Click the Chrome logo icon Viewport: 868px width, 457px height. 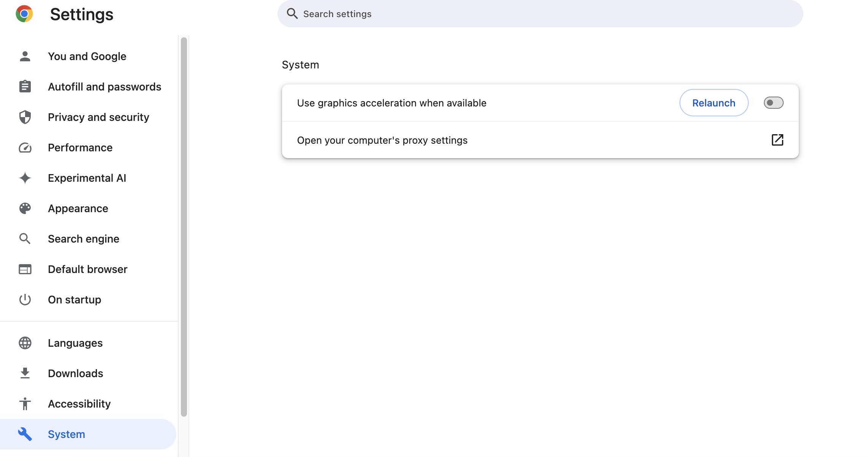(24, 14)
